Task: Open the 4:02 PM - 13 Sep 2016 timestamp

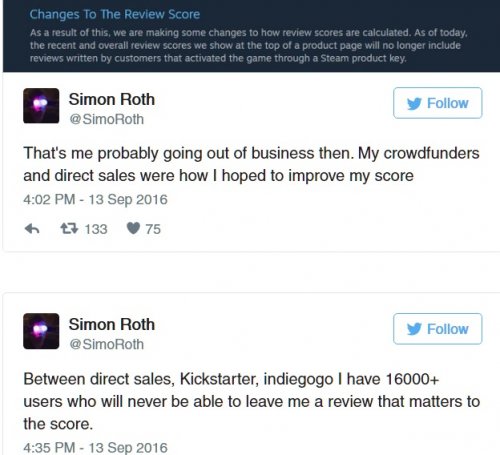Action: coord(95,200)
